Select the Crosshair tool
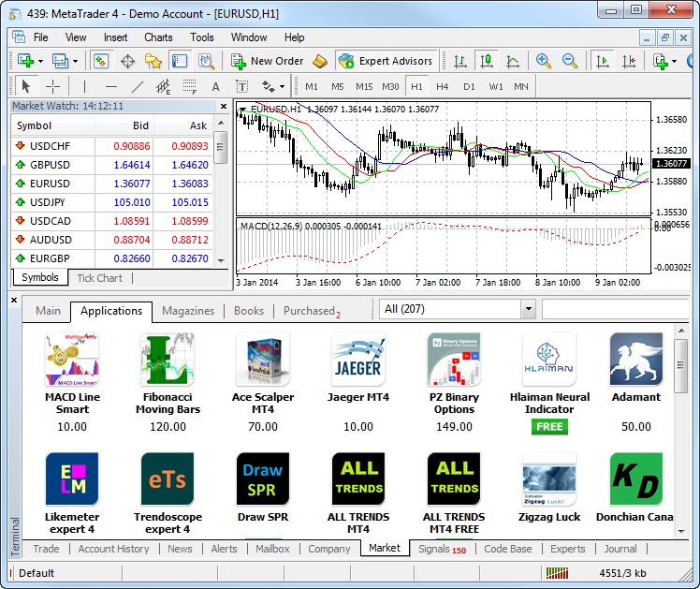This screenshot has height=589, width=700. tap(52, 86)
